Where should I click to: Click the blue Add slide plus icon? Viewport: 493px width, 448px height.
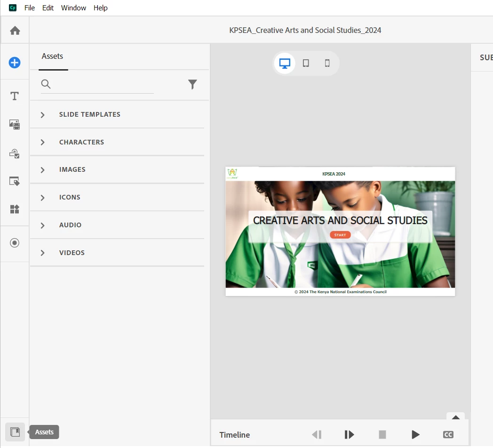15,63
